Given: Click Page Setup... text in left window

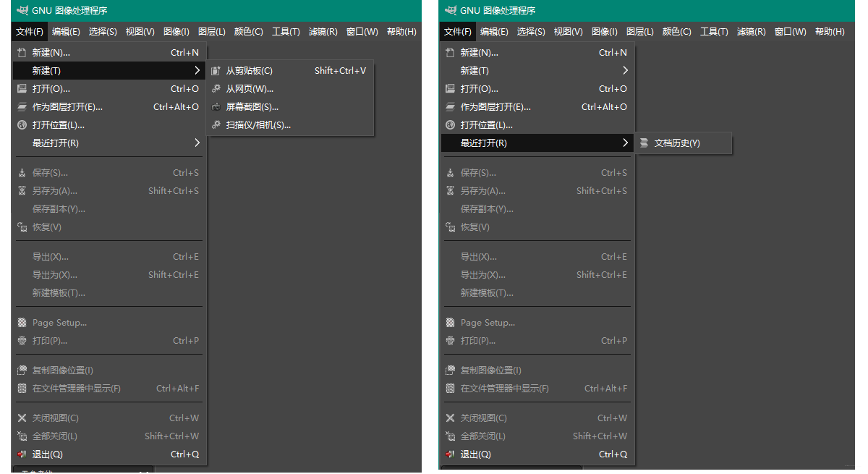Looking at the screenshot, I should click(x=59, y=323).
